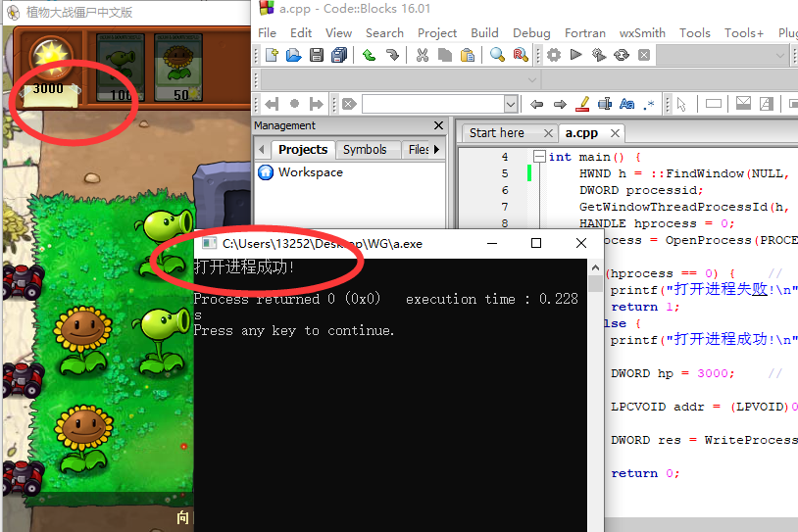Click the Save all files icon

tap(339, 55)
